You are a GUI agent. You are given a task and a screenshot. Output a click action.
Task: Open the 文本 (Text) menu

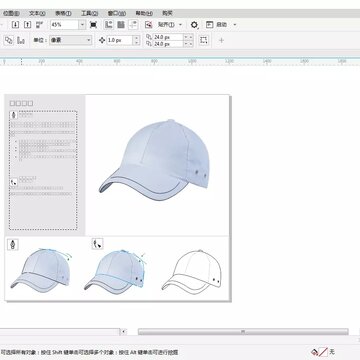(x=37, y=13)
